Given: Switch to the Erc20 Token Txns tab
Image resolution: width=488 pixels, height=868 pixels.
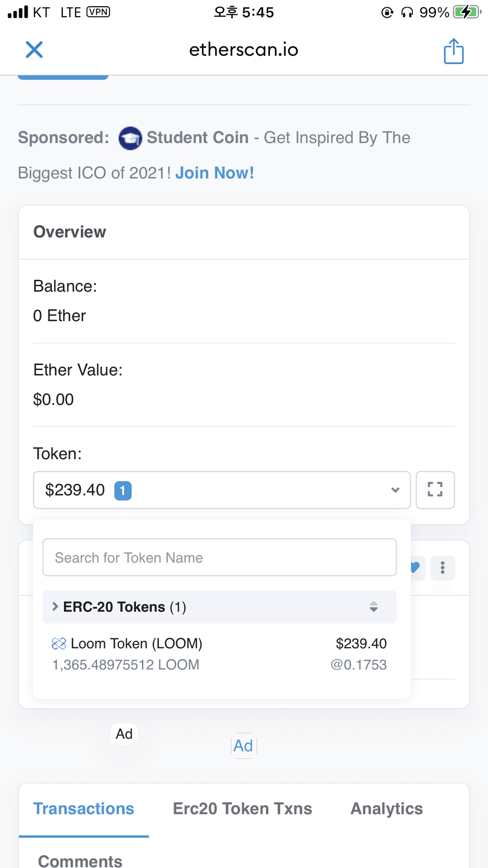Looking at the screenshot, I should click(x=242, y=808).
